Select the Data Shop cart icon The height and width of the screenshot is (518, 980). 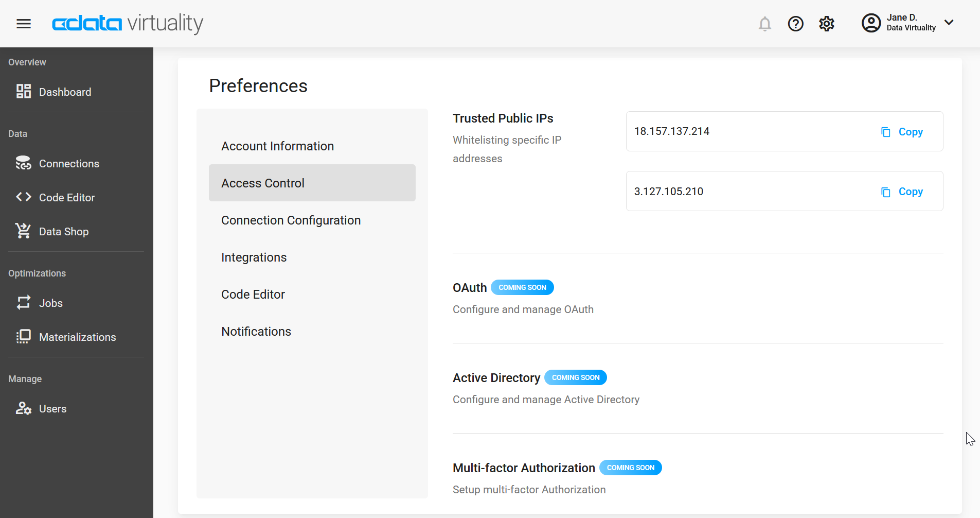pos(24,231)
